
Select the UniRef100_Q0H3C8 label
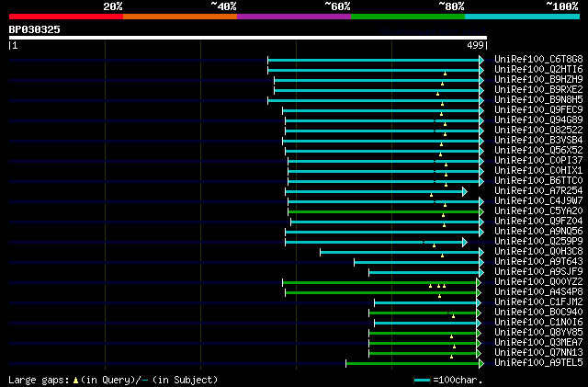click(x=538, y=252)
